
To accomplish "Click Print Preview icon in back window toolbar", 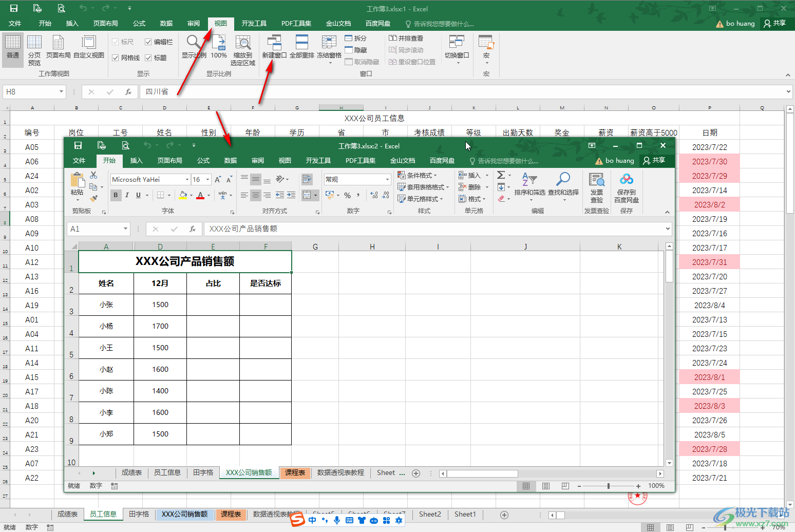I will click(x=61, y=8).
